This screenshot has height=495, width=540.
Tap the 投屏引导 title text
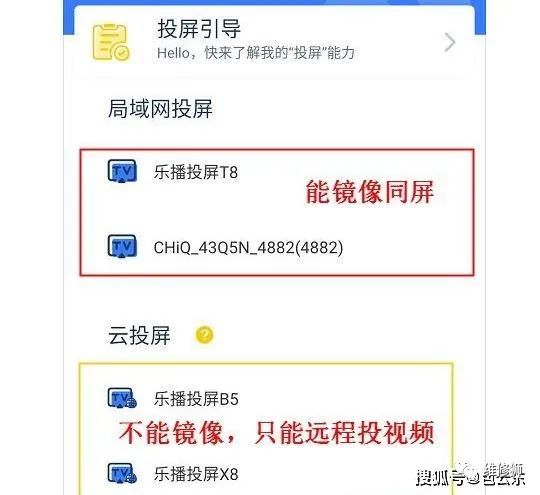tap(199, 29)
